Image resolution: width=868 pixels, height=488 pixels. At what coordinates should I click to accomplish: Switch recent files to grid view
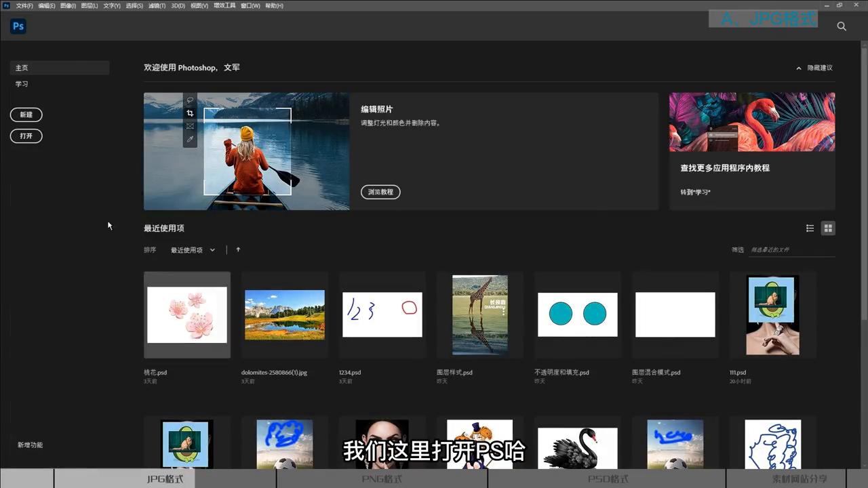[828, 228]
